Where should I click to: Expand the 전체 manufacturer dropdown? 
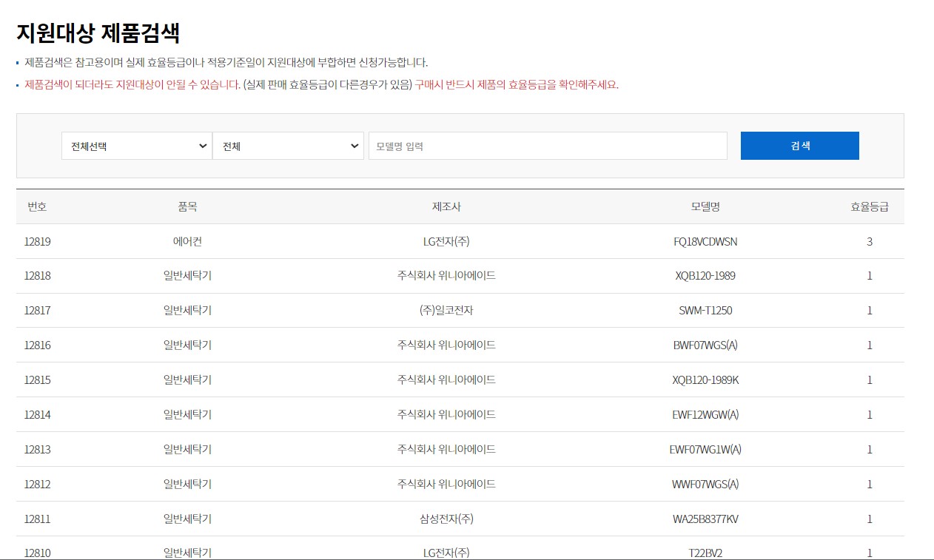click(289, 146)
